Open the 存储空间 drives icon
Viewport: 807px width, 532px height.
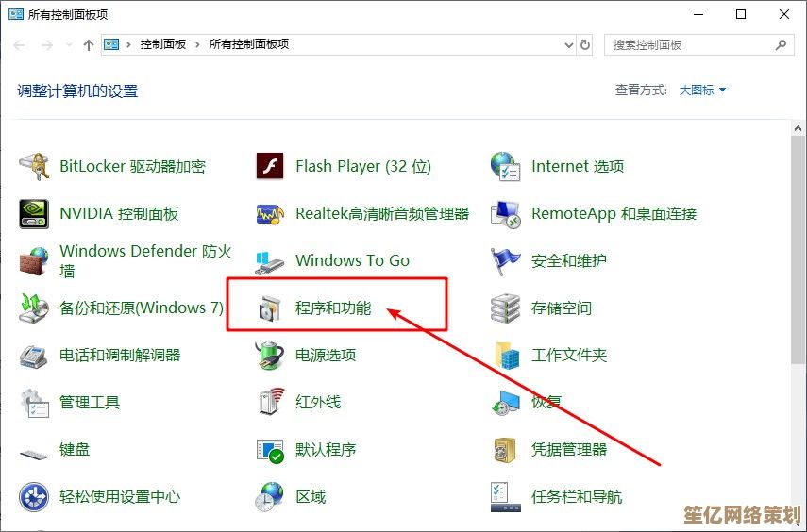[506, 308]
